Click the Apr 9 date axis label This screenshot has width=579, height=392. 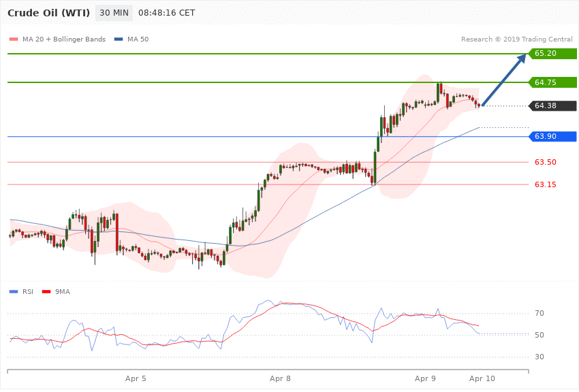coord(425,378)
